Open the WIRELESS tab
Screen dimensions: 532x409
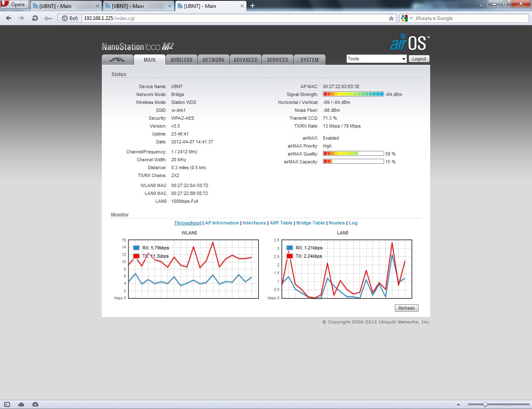[x=182, y=60]
